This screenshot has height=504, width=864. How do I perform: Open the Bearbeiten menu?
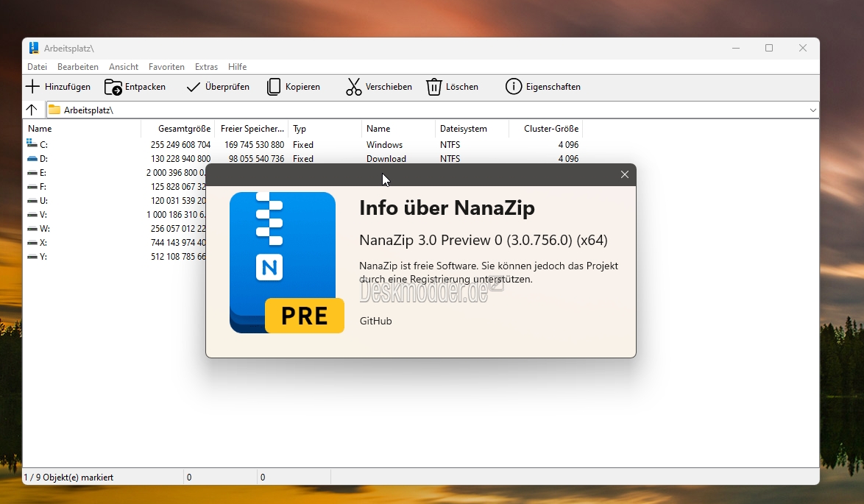pos(78,67)
